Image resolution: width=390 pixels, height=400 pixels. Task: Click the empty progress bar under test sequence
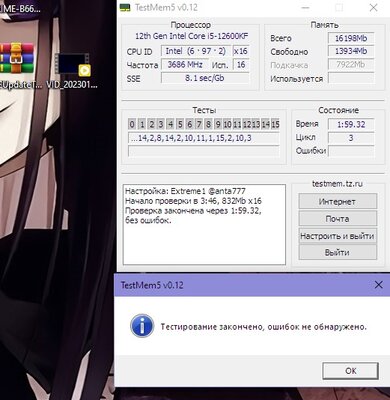point(204,151)
